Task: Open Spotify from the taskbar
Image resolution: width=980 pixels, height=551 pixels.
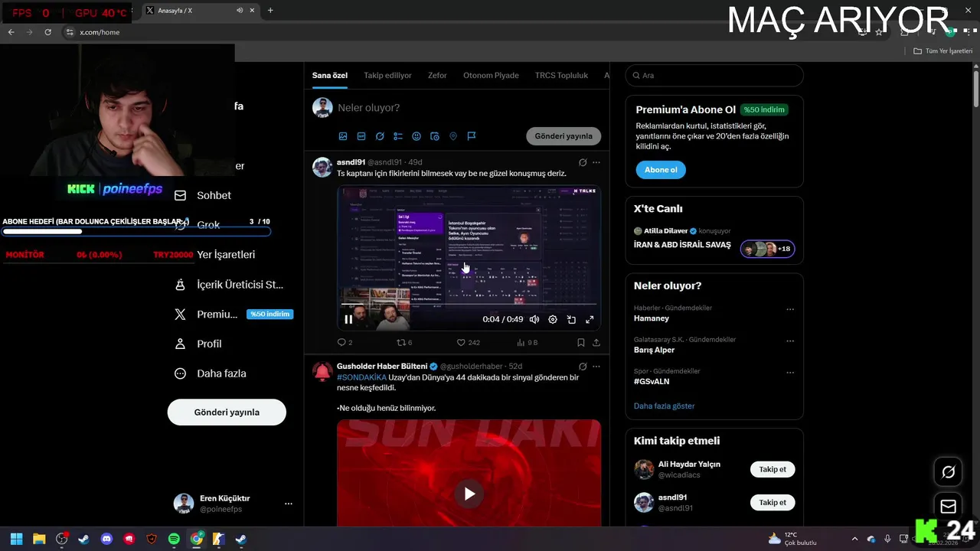Action: point(174,539)
